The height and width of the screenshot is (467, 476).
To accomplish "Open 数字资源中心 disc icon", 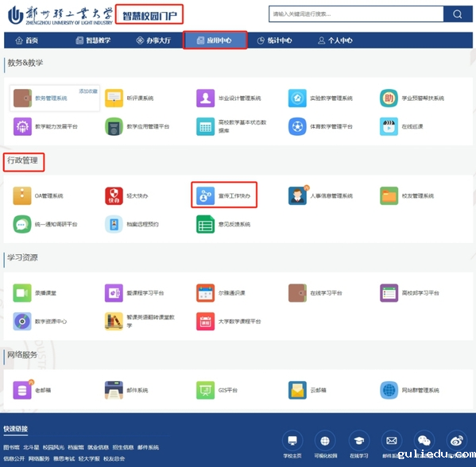I will [x=22, y=322].
